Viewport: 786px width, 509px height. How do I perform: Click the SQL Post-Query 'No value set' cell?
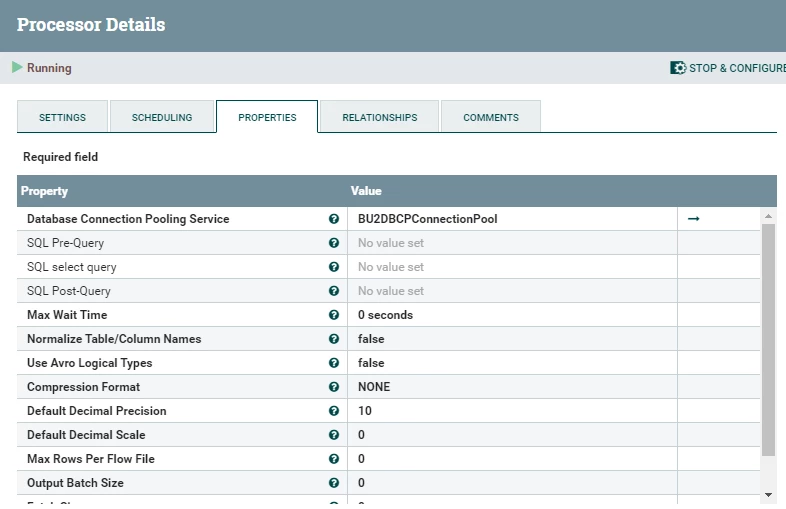click(512, 291)
